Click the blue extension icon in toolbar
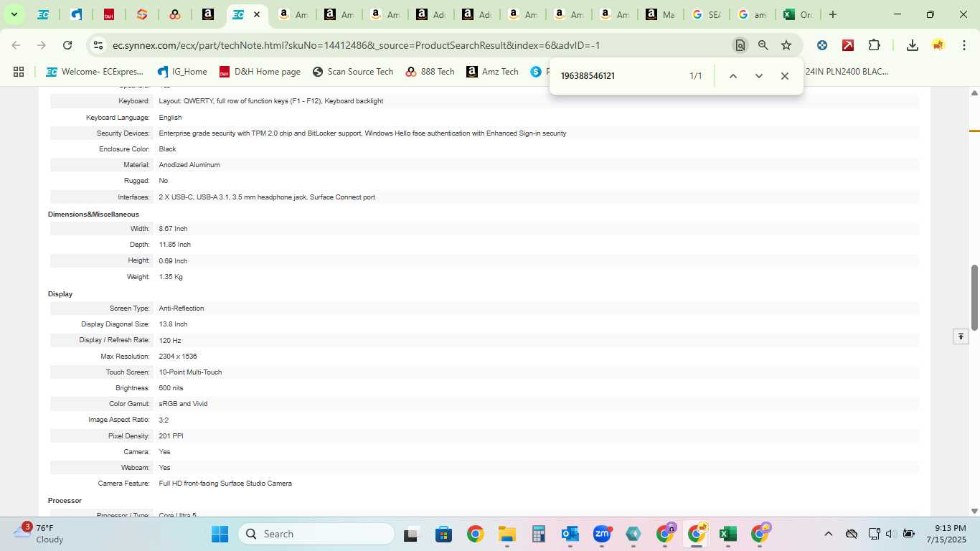The height and width of the screenshot is (551, 980). pos(822,45)
